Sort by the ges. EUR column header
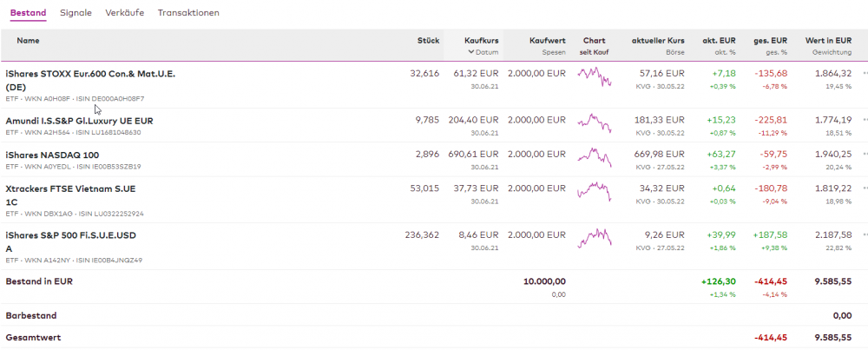 tap(770, 41)
